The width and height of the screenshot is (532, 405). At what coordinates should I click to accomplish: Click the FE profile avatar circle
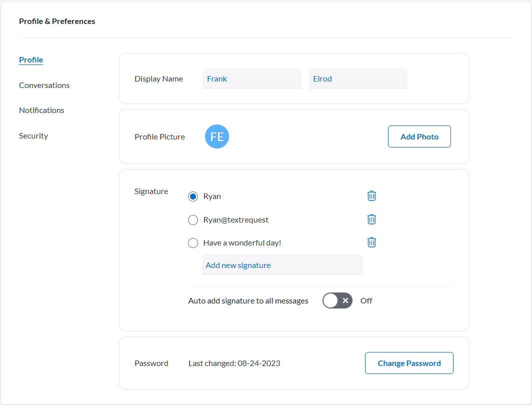(217, 137)
